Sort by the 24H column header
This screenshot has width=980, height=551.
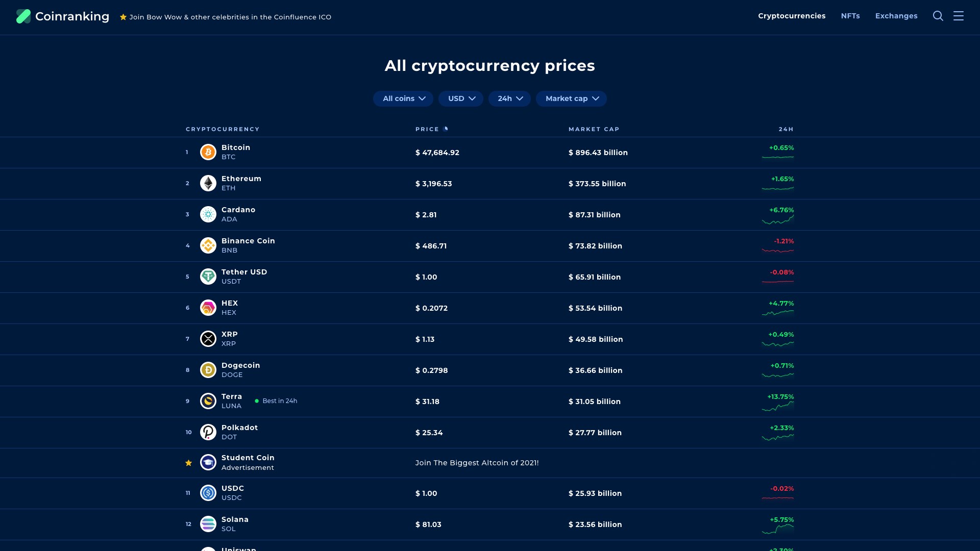tap(786, 129)
